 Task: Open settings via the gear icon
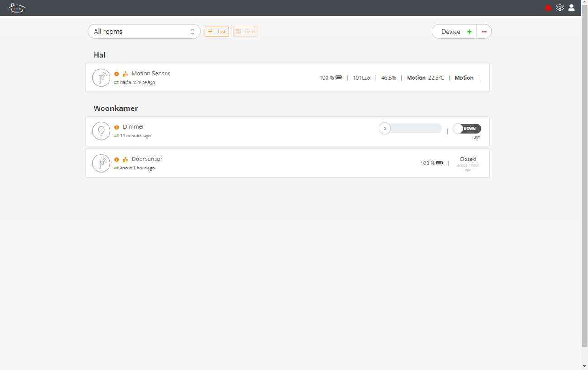tap(560, 8)
